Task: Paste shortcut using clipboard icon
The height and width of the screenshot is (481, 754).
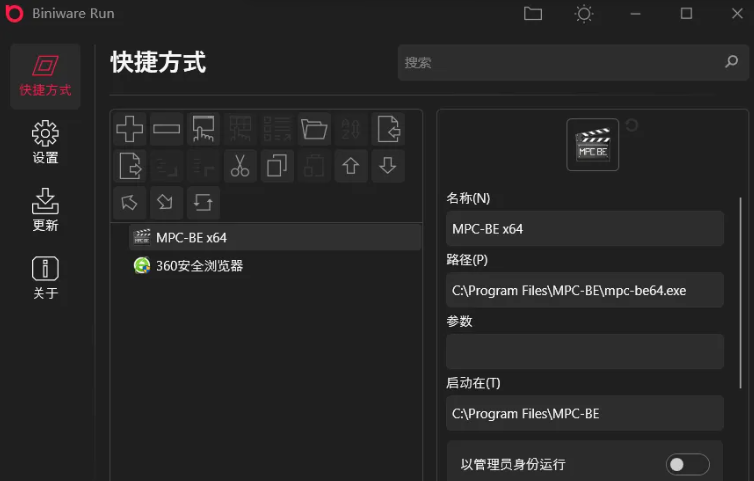Action: pyautogui.click(x=314, y=166)
